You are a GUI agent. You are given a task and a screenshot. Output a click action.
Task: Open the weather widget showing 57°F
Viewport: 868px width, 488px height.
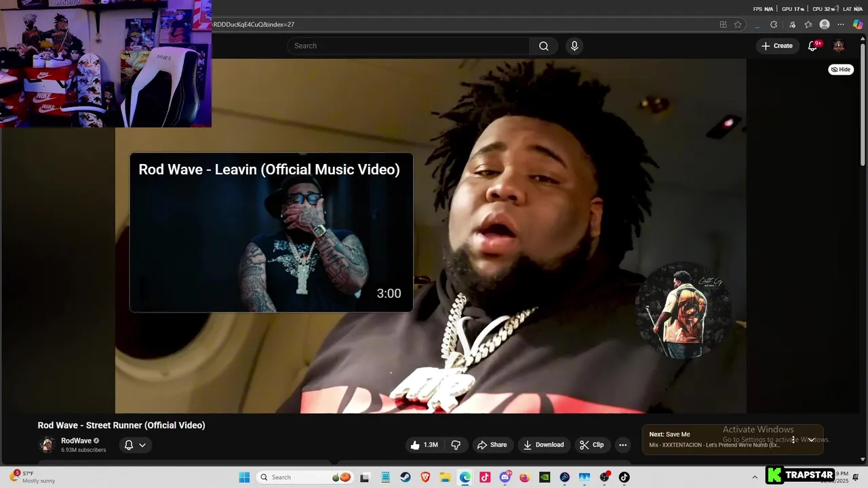[33, 477]
